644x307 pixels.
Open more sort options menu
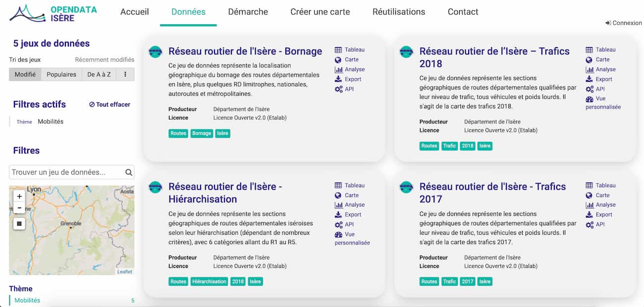pyautogui.click(x=125, y=74)
